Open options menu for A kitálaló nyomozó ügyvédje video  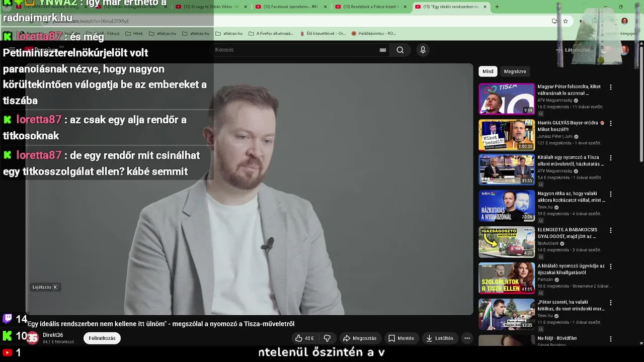pos(611,266)
